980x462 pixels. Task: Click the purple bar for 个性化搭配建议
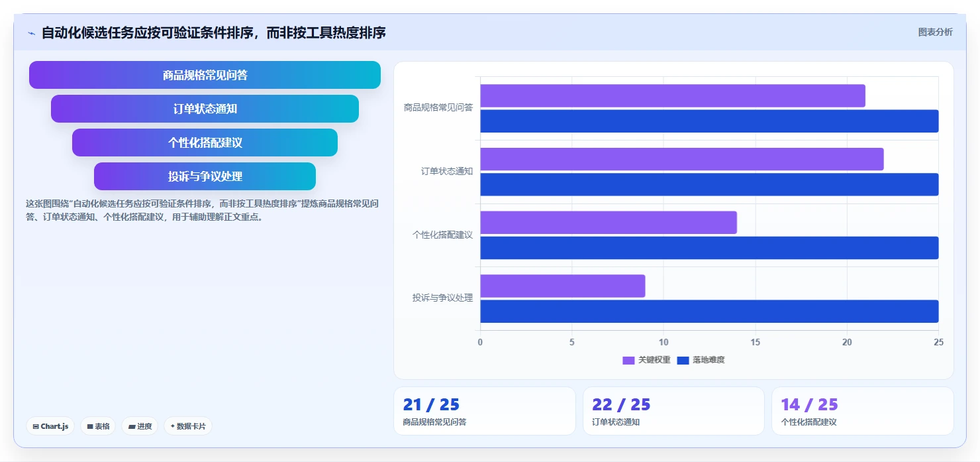(609, 222)
